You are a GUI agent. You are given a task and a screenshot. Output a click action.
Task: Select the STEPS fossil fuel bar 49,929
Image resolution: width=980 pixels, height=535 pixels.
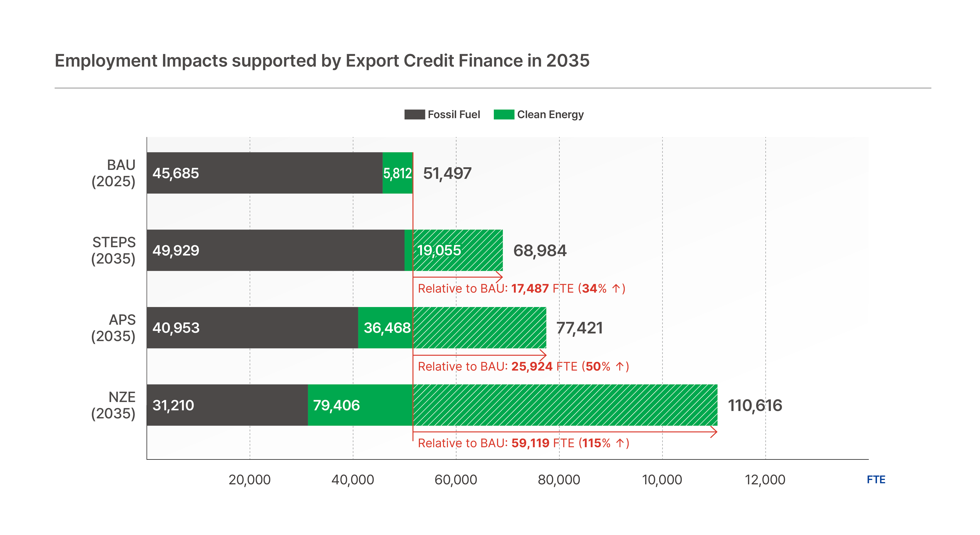[x=275, y=250]
